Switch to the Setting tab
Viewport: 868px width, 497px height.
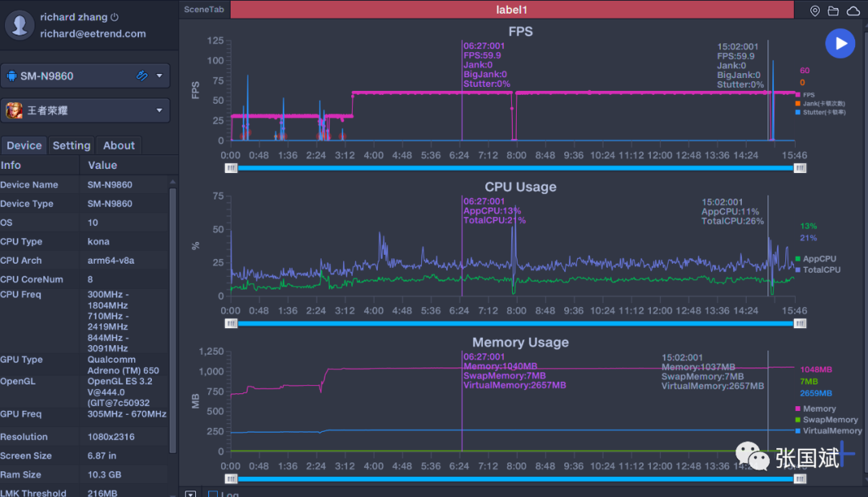(x=72, y=146)
